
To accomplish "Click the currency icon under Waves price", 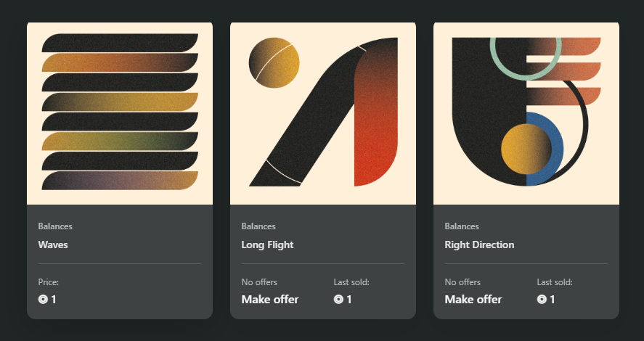I will (43, 300).
